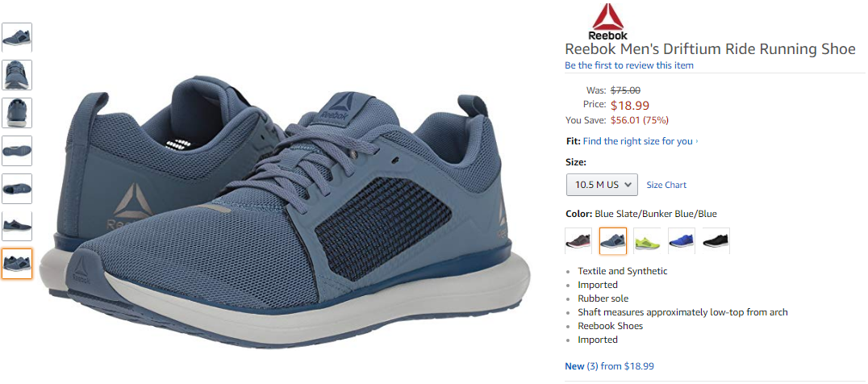
Task: Open the 10.5 M US size dropdown
Action: pos(602,185)
